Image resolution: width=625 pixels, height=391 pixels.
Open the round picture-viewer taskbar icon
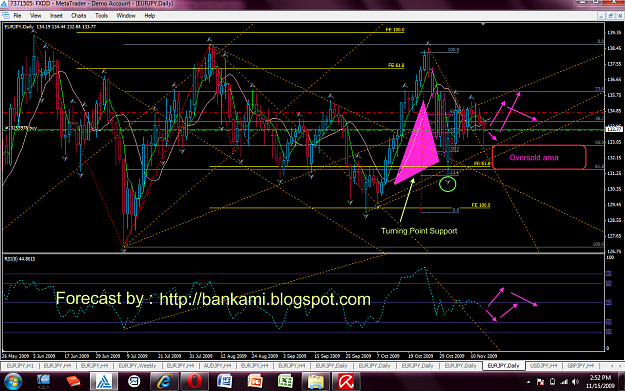[134, 381]
